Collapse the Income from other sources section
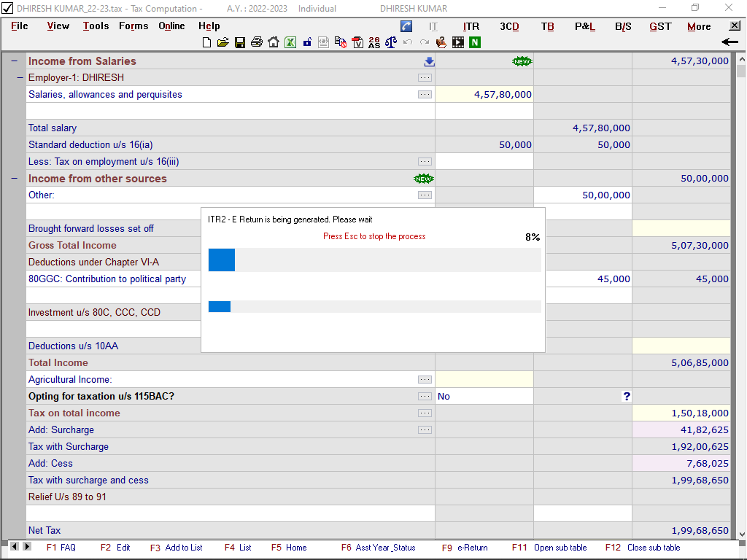 coord(15,179)
